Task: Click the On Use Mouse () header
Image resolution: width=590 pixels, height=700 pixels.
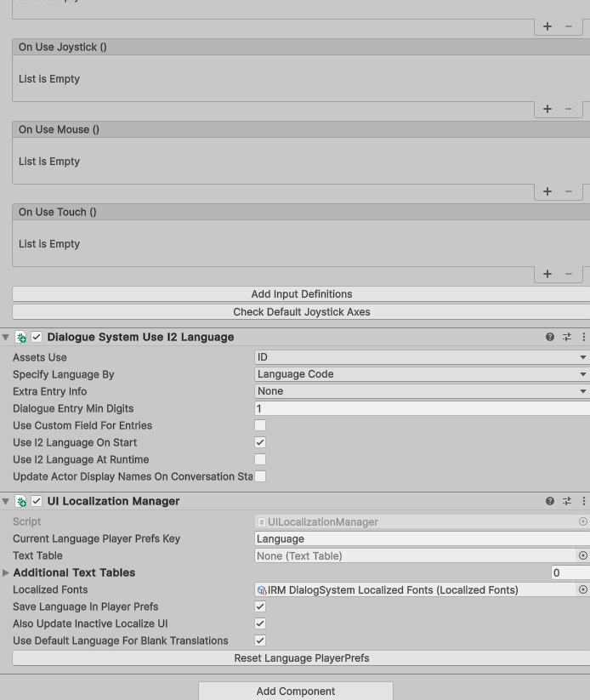Action: (301, 129)
